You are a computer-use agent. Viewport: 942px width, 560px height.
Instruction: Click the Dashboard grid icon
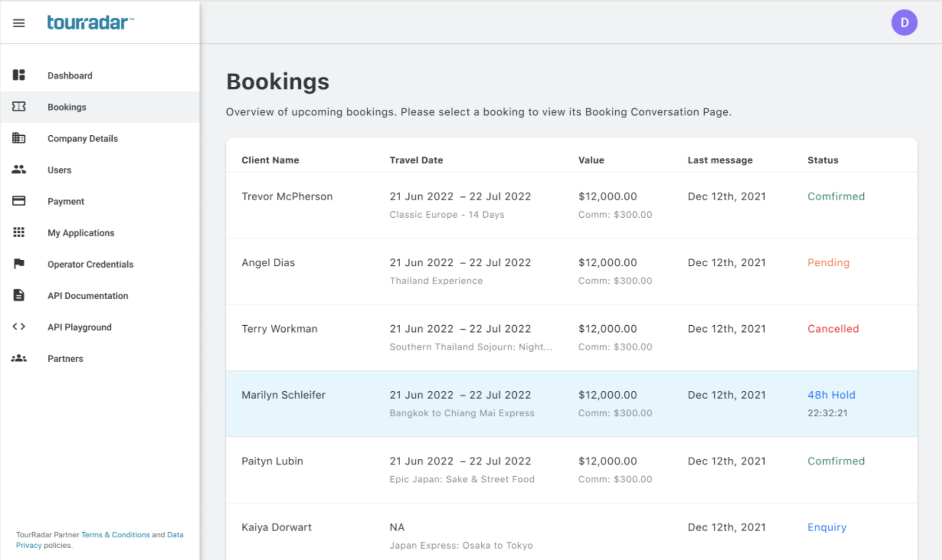[19, 75]
